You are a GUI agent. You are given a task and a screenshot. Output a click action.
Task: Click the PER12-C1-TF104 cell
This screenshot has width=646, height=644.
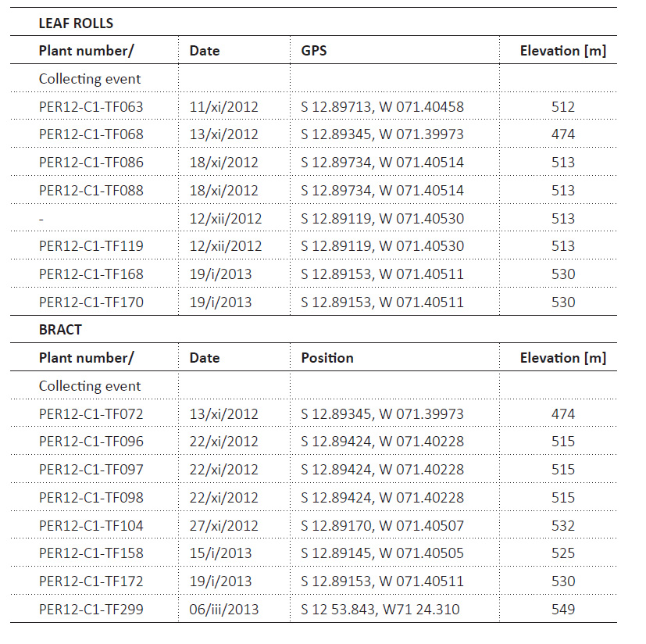pyautogui.click(x=91, y=526)
